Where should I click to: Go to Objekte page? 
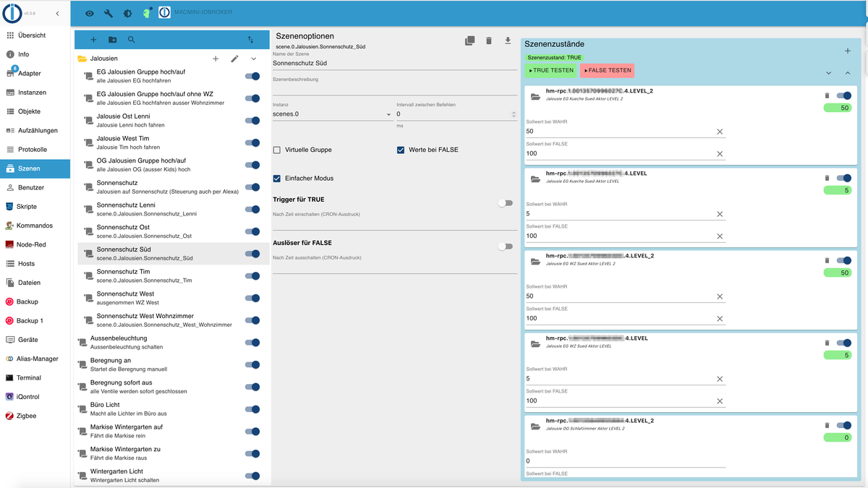tap(35, 111)
